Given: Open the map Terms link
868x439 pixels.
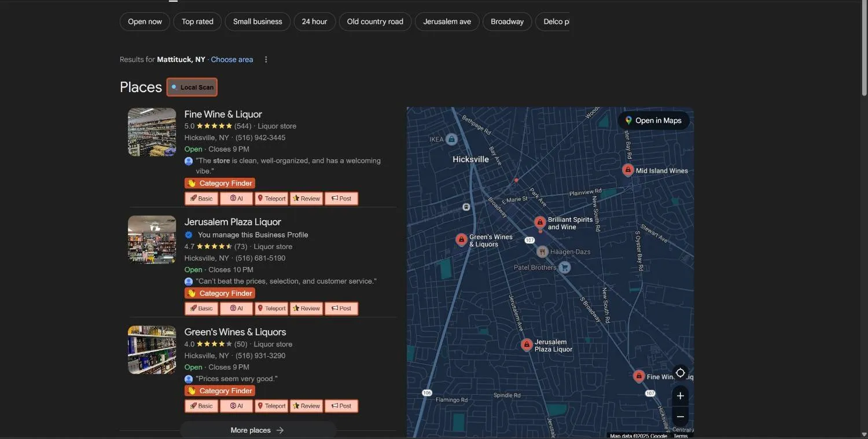Looking at the screenshot, I should click(x=681, y=436).
